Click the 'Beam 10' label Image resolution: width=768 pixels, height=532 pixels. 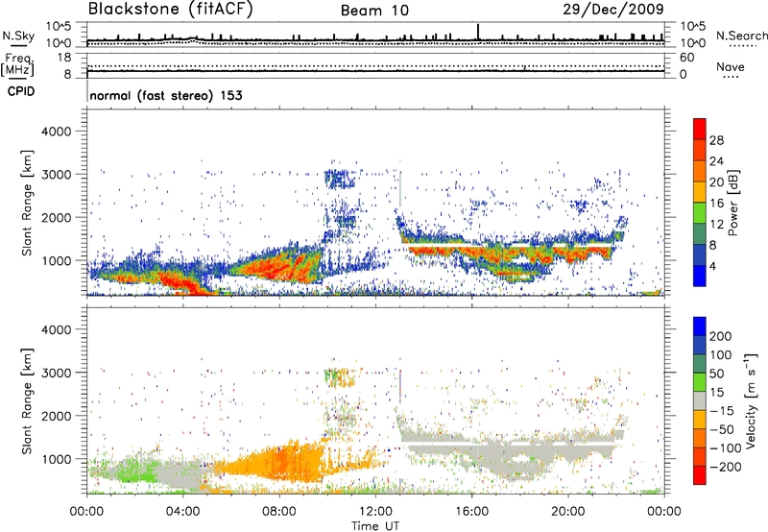pos(374,11)
